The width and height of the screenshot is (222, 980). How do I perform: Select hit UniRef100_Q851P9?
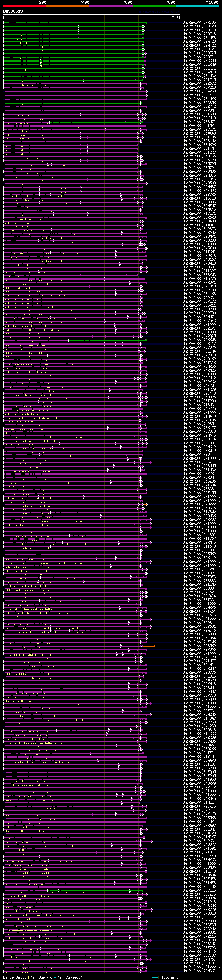199,160
